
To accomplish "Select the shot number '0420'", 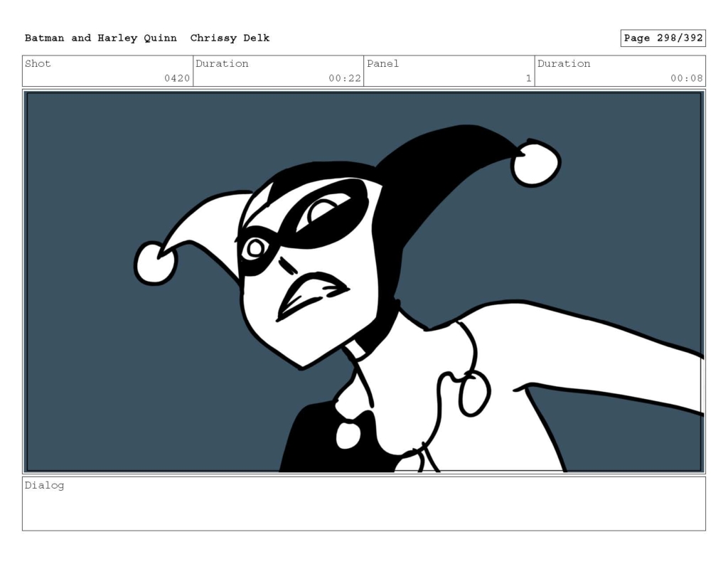I will (x=177, y=78).
